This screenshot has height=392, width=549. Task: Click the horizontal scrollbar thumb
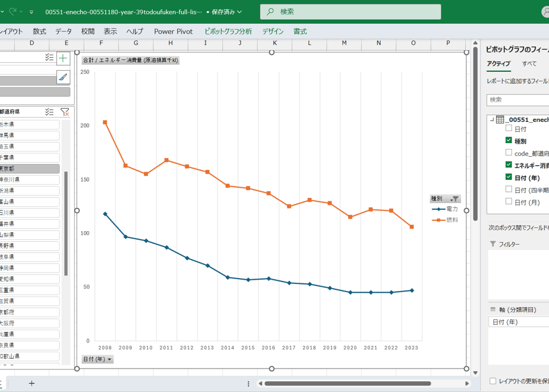348,384
